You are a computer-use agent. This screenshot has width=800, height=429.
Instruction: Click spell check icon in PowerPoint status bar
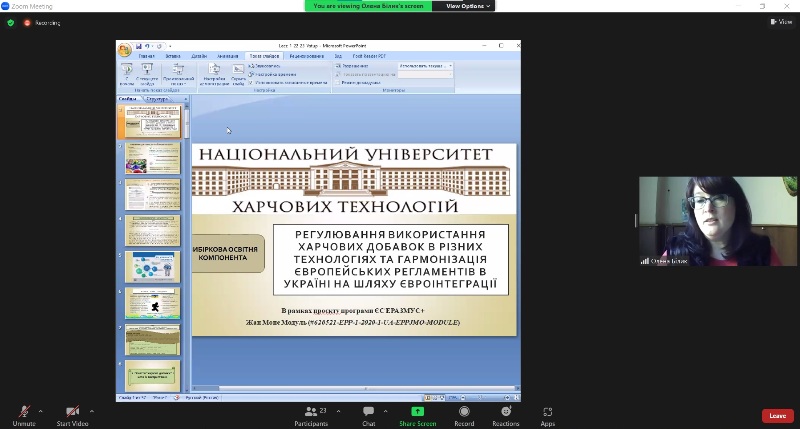click(x=177, y=398)
